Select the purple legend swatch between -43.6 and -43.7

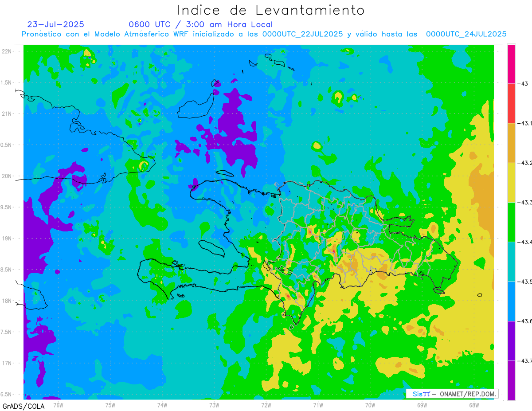pyautogui.click(x=511, y=341)
